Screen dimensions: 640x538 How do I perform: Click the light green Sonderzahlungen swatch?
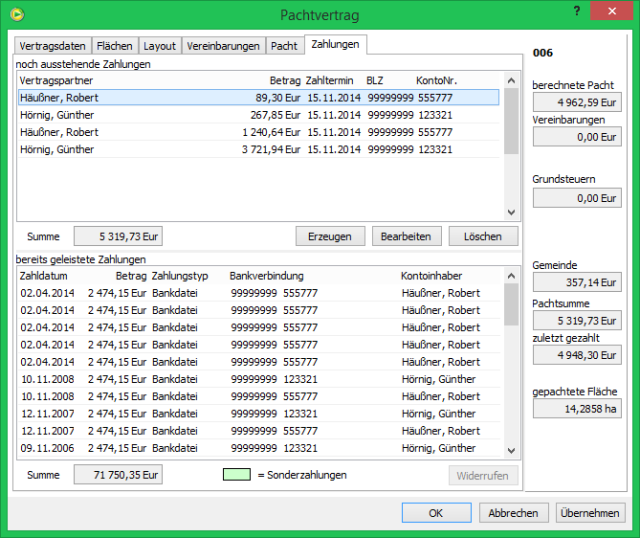[x=236, y=474]
